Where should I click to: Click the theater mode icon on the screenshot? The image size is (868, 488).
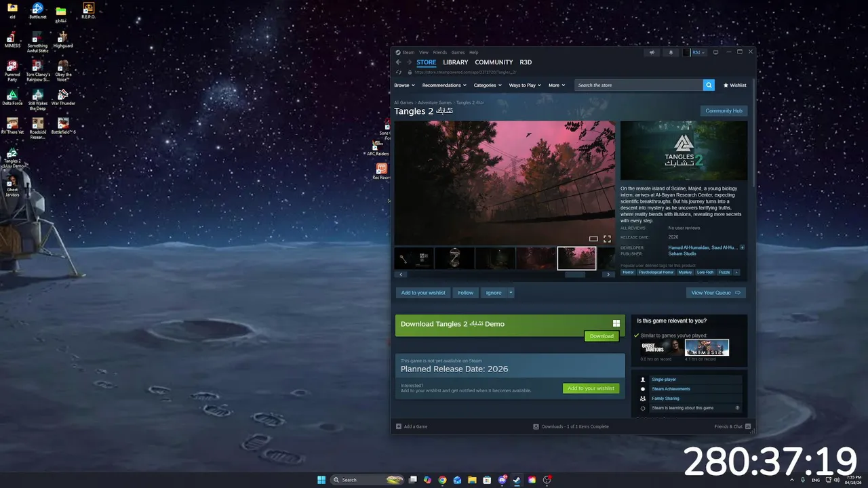pyautogui.click(x=593, y=239)
